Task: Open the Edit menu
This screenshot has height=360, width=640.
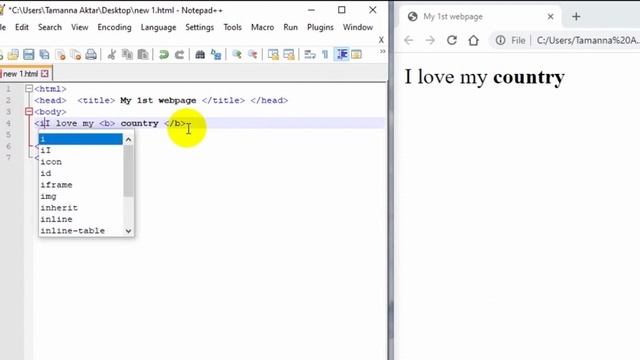Action: pos(22,27)
